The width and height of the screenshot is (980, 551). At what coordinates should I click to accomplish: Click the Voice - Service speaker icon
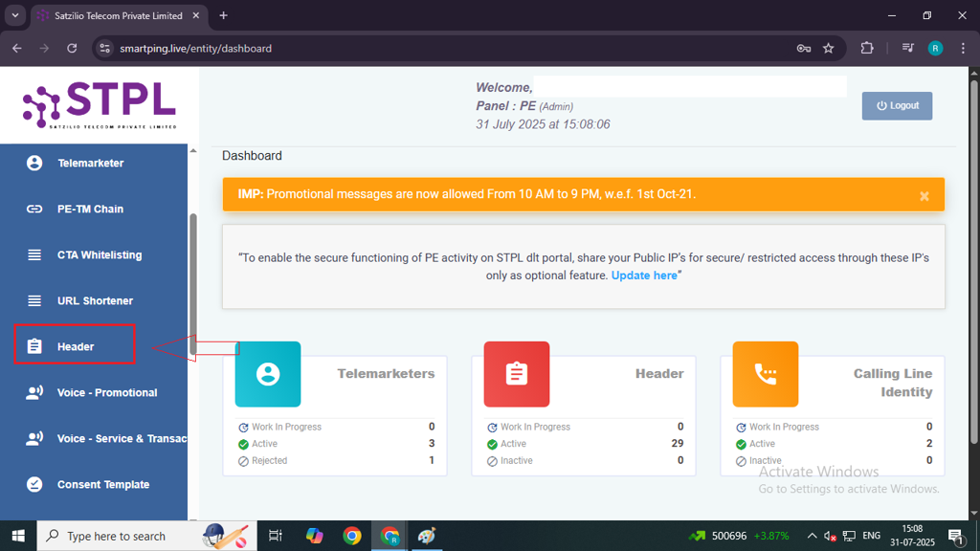[x=34, y=438]
